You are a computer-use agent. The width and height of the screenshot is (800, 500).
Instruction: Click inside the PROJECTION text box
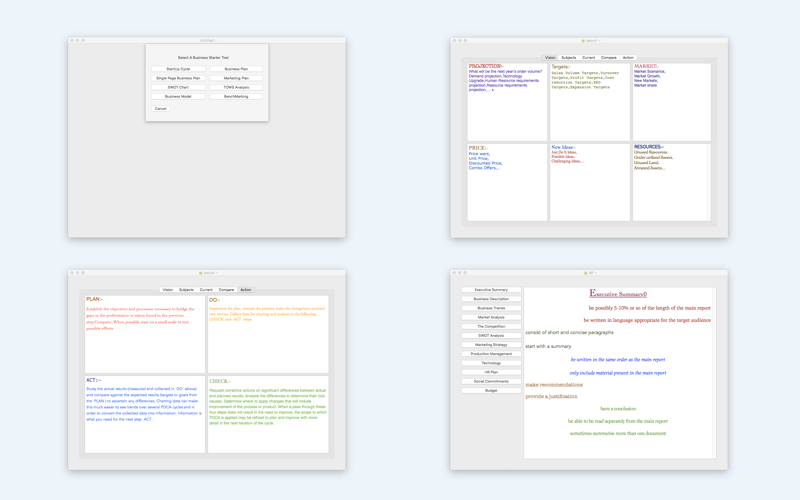(507, 102)
